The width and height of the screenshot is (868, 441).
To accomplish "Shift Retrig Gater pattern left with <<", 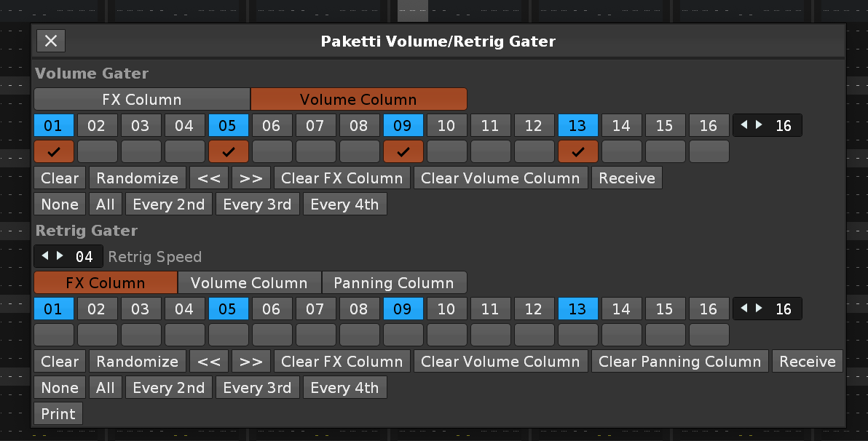I will click(x=209, y=362).
